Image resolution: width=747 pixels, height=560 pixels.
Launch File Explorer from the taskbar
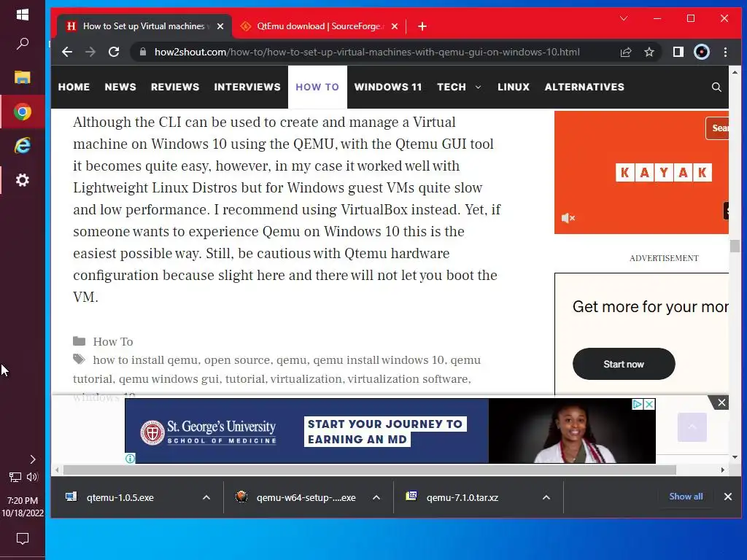click(23, 77)
